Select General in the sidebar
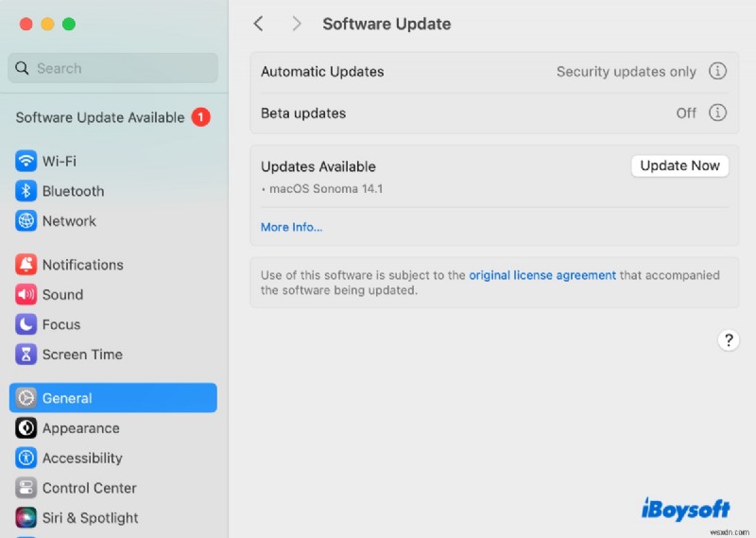Screen dimensions: 756x538 112,397
